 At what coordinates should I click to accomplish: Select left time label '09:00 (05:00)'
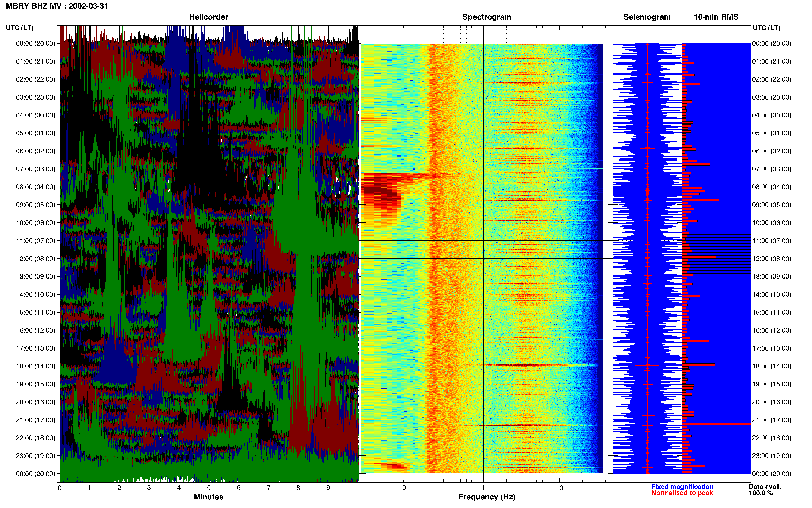(x=36, y=205)
